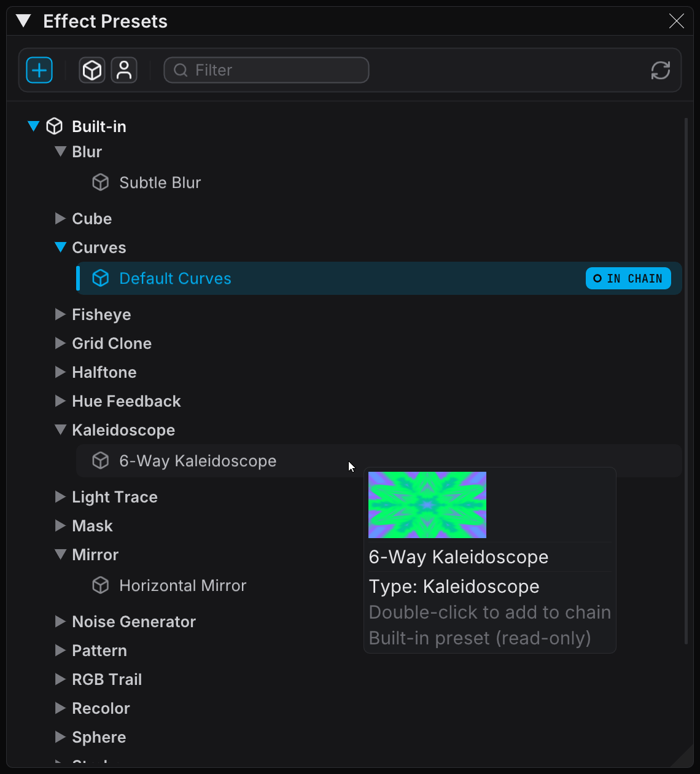Click the kaleidoscope preview thumbnail
Viewport: 700px width, 774px height.
click(427, 505)
